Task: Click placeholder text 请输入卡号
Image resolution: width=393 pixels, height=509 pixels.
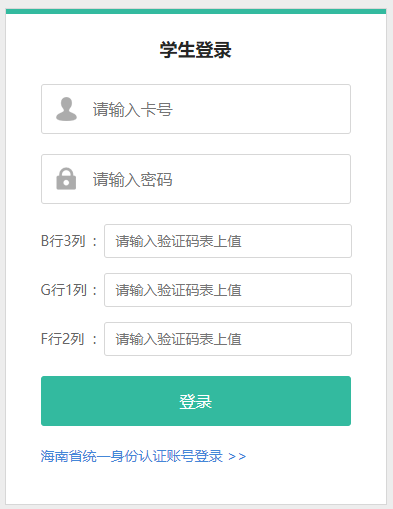Action: [133, 109]
